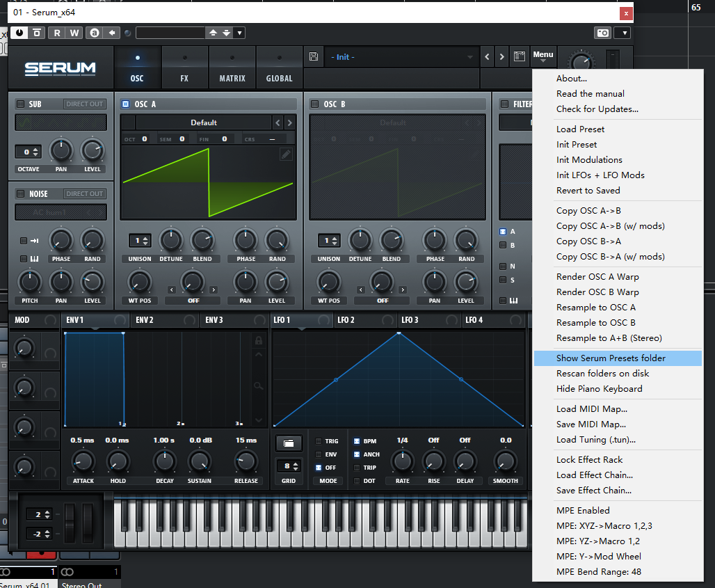
Task: Switch to the MATRIX tab
Action: pos(232,67)
